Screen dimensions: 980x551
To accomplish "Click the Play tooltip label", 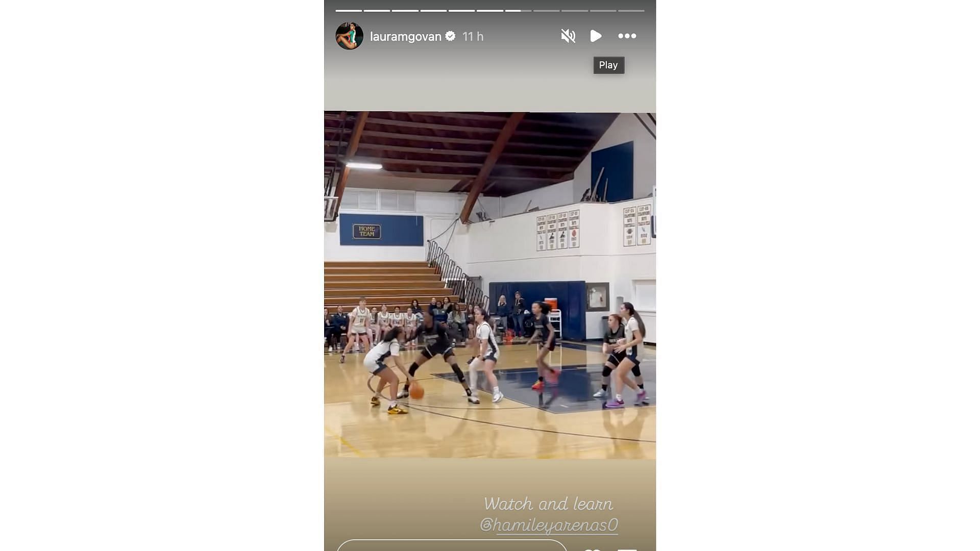I will tap(608, 65).
